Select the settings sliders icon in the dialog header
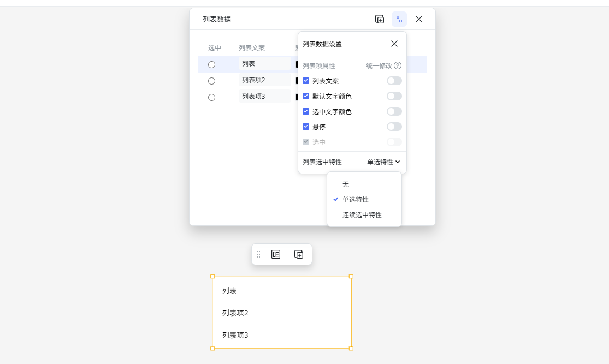This screenshot has width=609, height=364. [399, 19]
